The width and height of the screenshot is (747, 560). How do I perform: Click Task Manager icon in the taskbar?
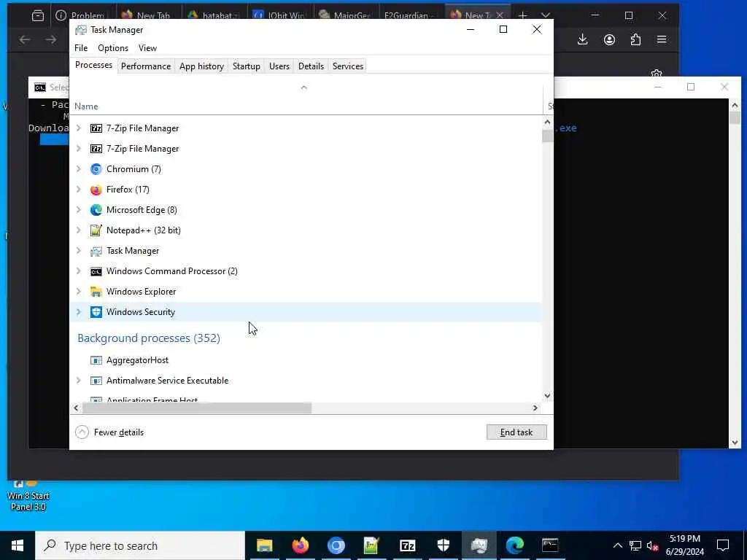pyautogui.click(x=479, y=545)
